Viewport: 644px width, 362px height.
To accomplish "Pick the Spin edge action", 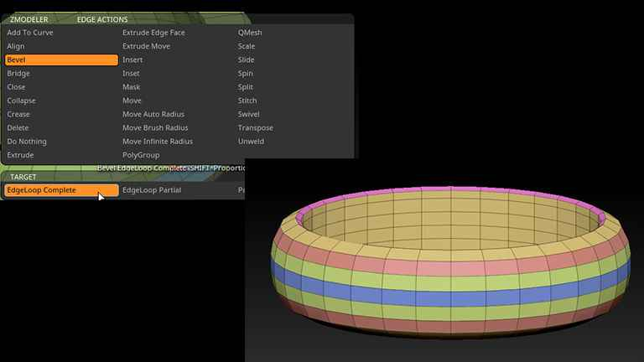I will click(245, 74).
